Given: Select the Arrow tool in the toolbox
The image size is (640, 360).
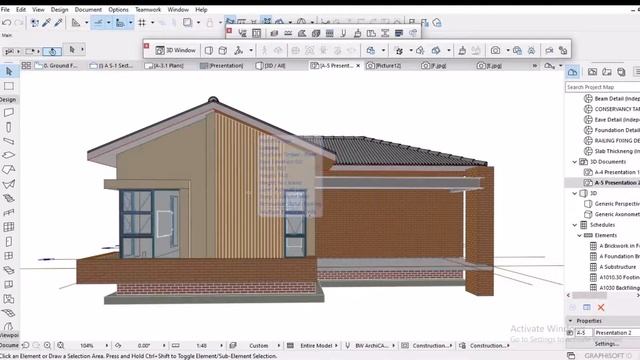Looking at the screenshot, I should click(x=9, y=72).
